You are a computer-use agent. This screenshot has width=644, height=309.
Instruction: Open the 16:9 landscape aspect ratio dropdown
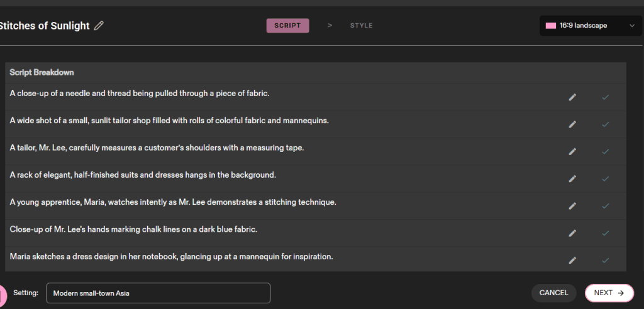tap(590, 26)
